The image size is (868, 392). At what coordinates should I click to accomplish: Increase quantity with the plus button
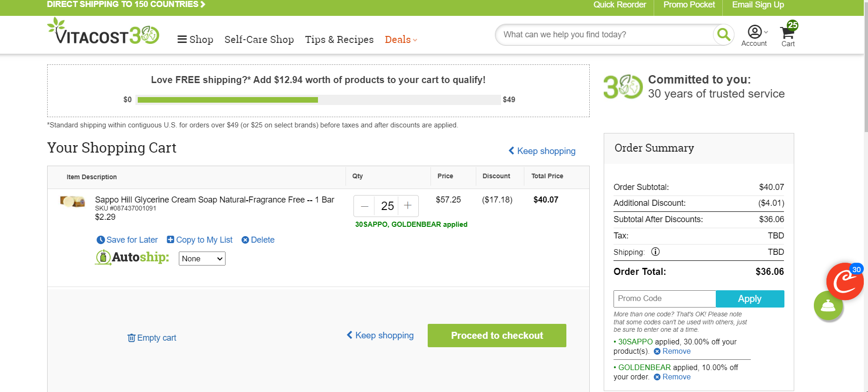pos(408,206)
